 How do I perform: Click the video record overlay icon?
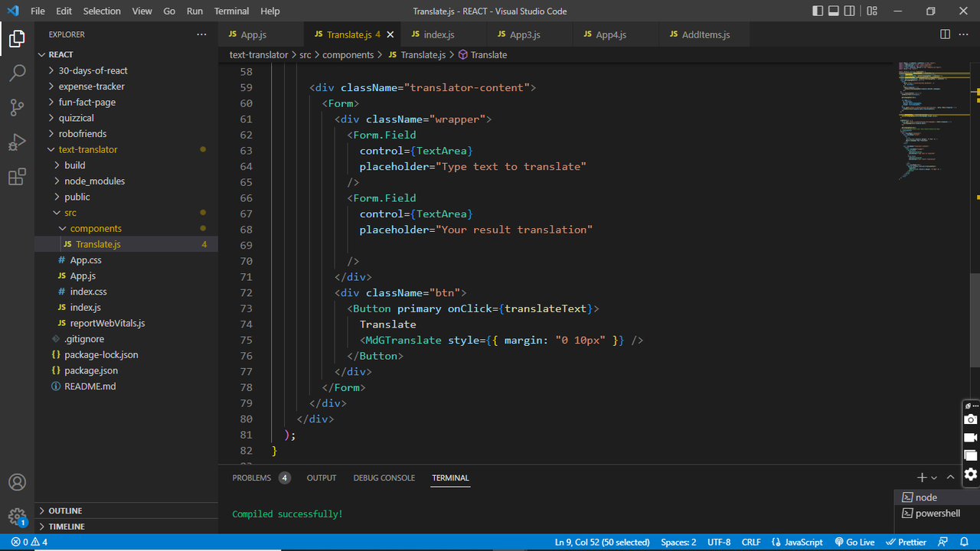click(x=970, y=438)
